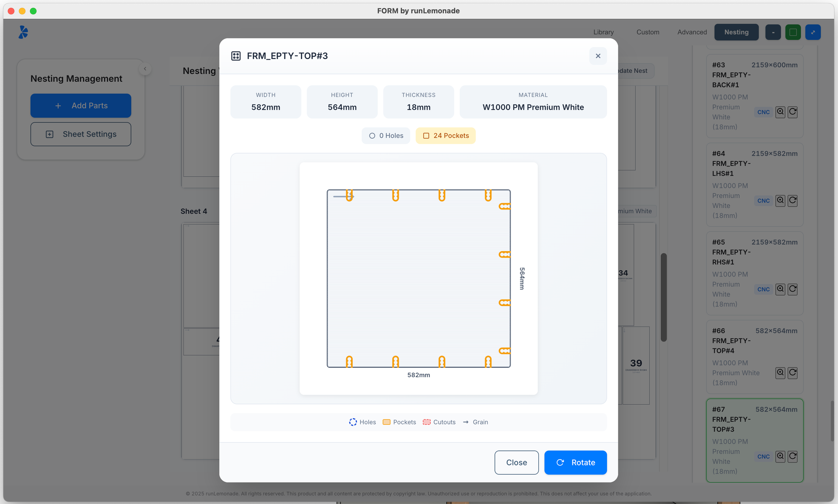This screenshot has height=504, width=838.
Task: Open the Library tab
Action: 603,32
